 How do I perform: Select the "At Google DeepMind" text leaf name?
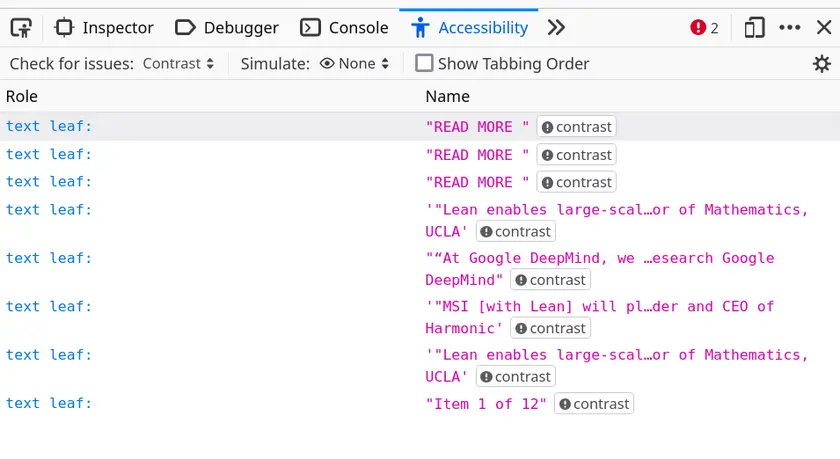pyautogui.click(x=600, y=269)
